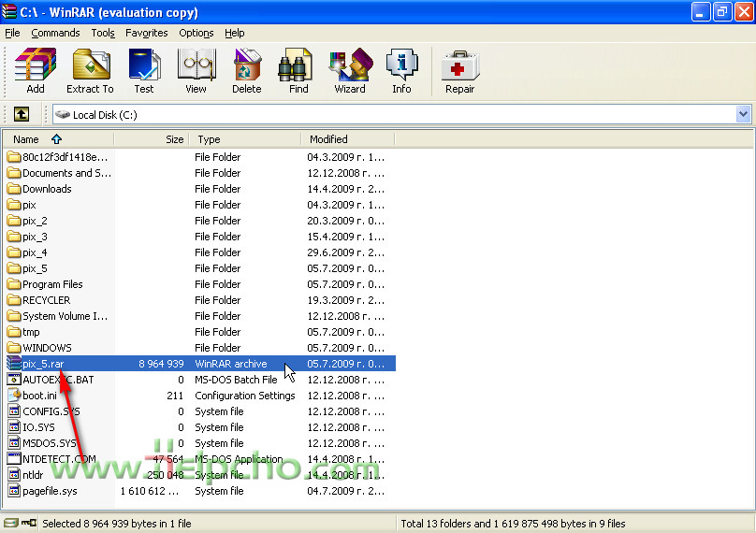The image size is (756, 533).
Task: Click the Delete toolbar icon
Action: coord(247,65)
